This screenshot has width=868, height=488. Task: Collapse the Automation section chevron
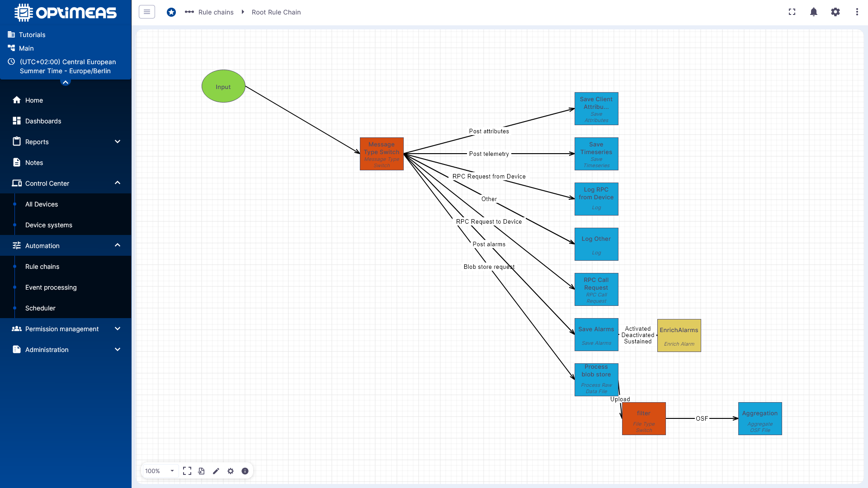click(118, 245)
